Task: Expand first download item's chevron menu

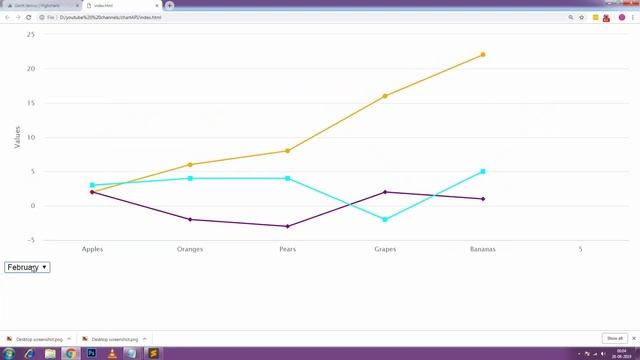Action: [x=69, y=339]
